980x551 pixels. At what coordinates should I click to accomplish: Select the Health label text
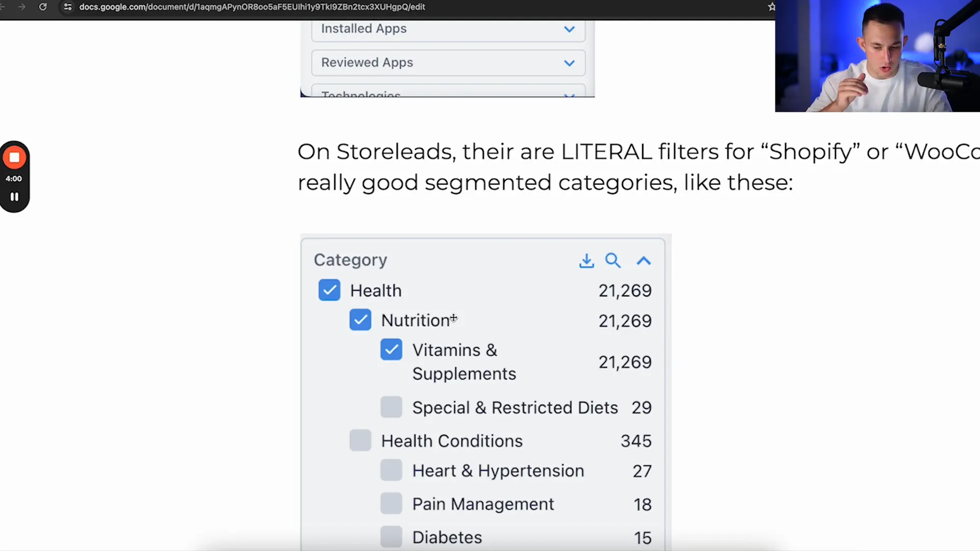pos(376,290)
